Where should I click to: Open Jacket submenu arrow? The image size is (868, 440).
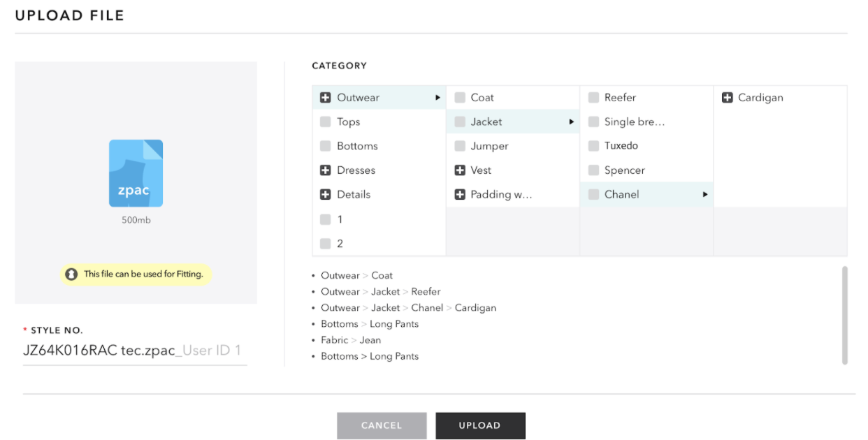pyautogui.click(x=571, y=122)
